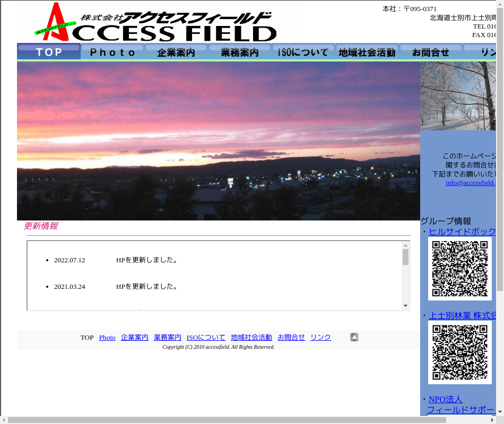504x424 pixels.
Task: Go to the ISOについて navigation tab
Action: click(x=303, y=52)
